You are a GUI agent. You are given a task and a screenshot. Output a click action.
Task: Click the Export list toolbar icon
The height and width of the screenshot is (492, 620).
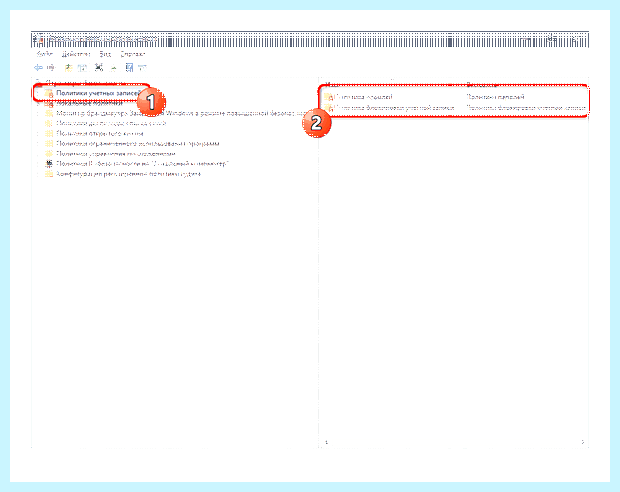[x=113, y=68]
